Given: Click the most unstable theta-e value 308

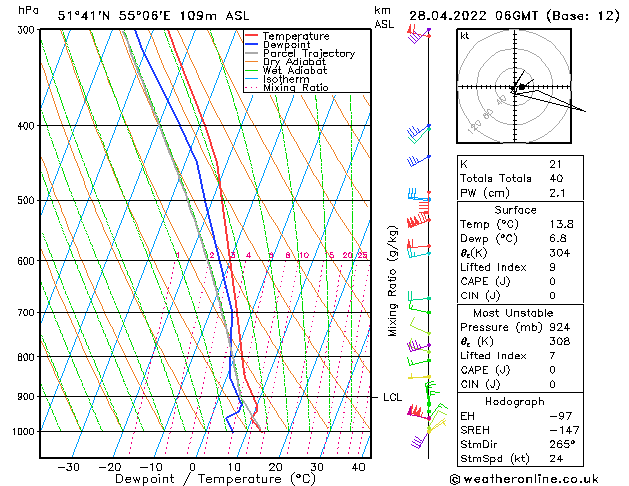Looking at the screenshot, I should 560,341.
